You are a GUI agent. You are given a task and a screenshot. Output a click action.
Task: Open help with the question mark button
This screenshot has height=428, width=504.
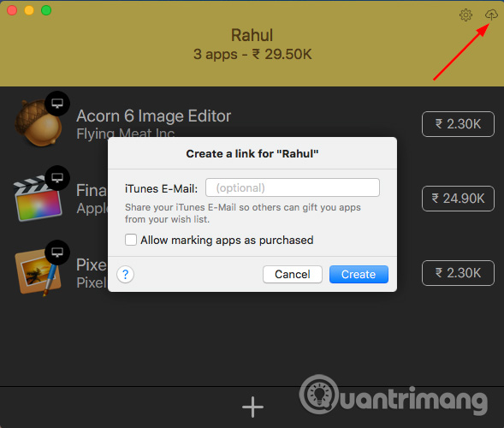[x=125, y=274]
